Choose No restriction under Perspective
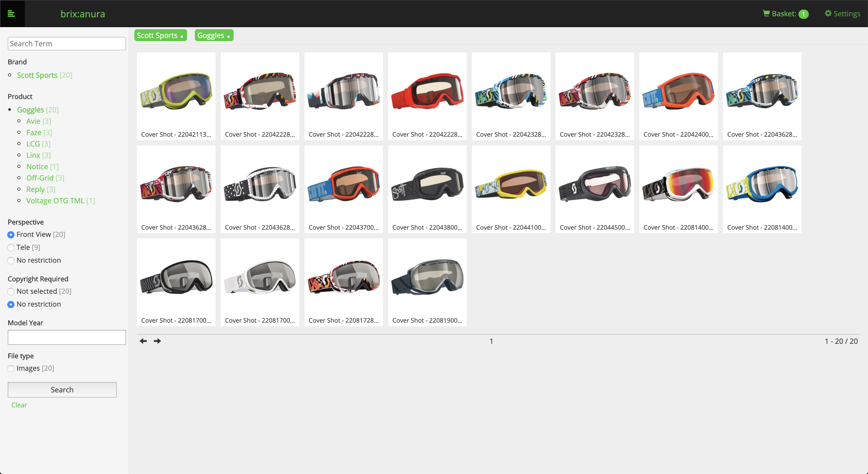 [11, 260]
